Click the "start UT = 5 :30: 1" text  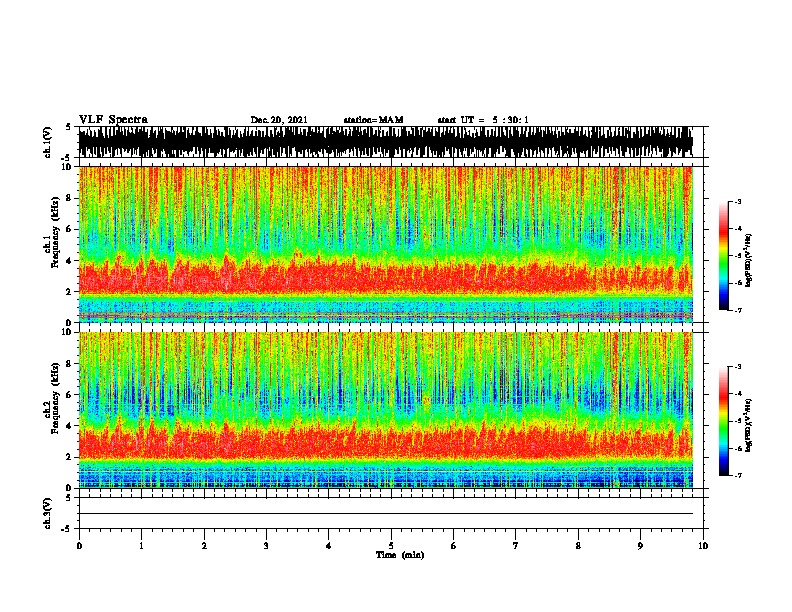(483, 120)
